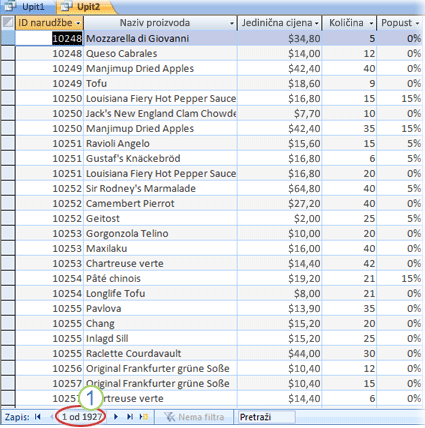Create new blank record button
The width and height of the screenshot is (425, 428).
tap(144, 417)
